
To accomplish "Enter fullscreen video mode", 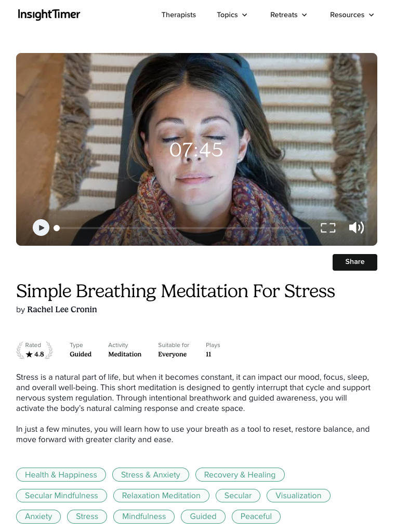I will pos(328,228).
